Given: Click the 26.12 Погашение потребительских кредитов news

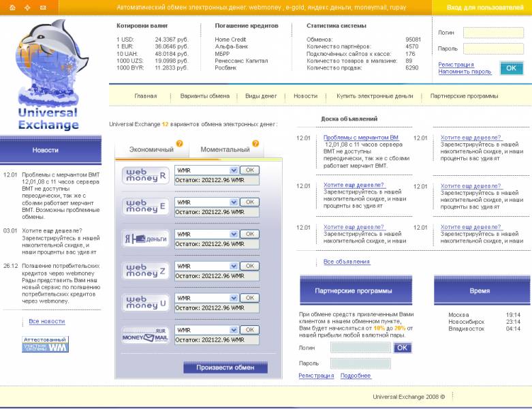Looking at the screenshot, I should (52, 284).
